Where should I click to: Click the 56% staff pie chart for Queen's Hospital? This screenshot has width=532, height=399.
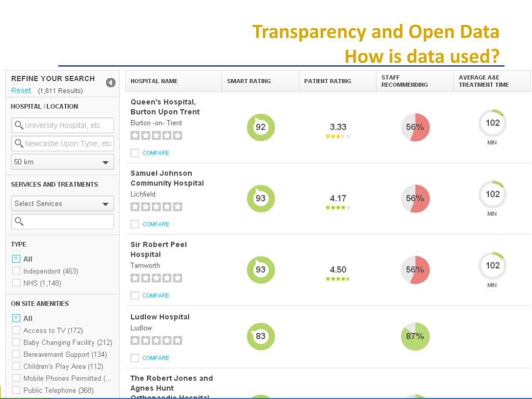(x=415, y=127)
